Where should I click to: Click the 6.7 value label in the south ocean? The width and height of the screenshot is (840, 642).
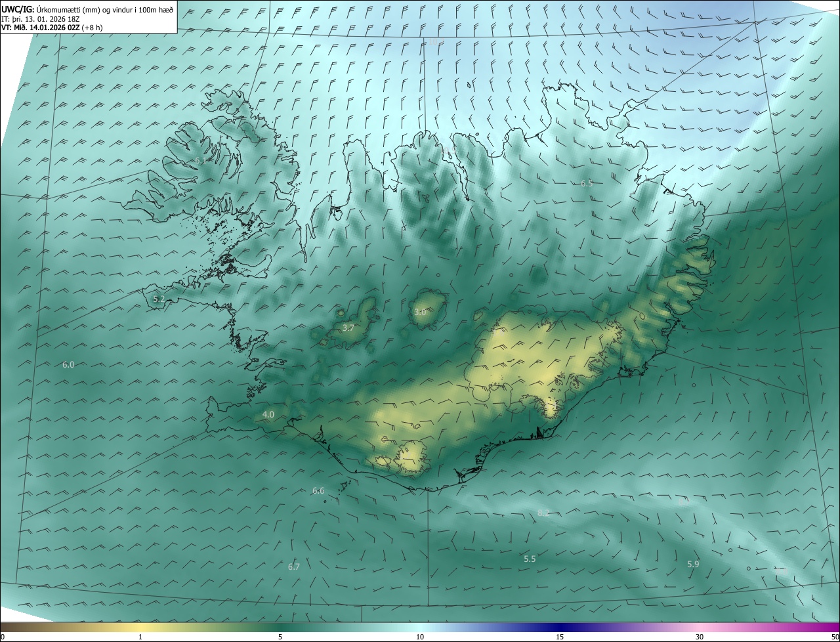(293, 567)
